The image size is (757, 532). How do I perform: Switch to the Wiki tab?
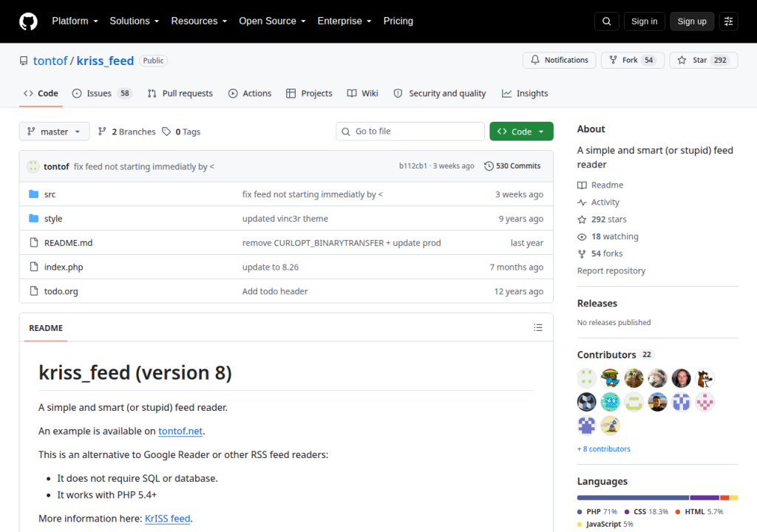point(362,93)
